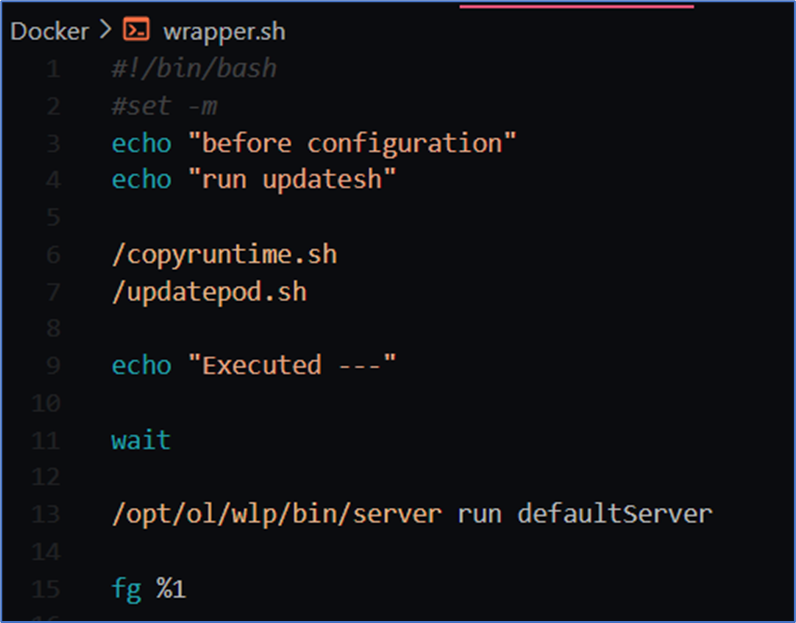Click line number 3 in the gutter
This screenshot has height=623, width=796.
tap(52, 143)
